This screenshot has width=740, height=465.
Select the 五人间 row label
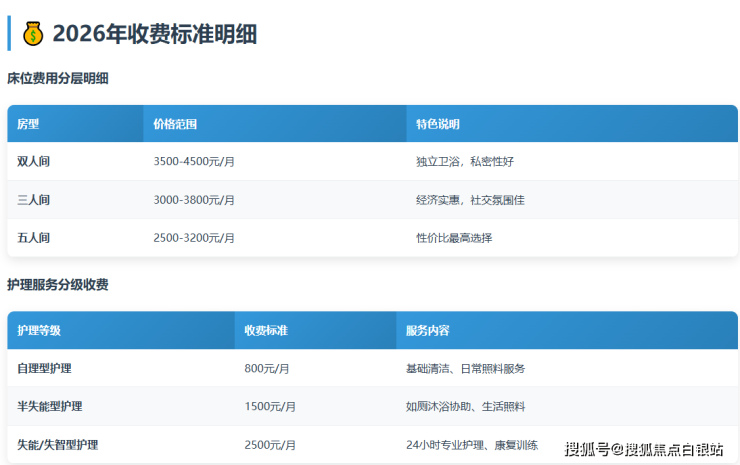click(34, 238)
